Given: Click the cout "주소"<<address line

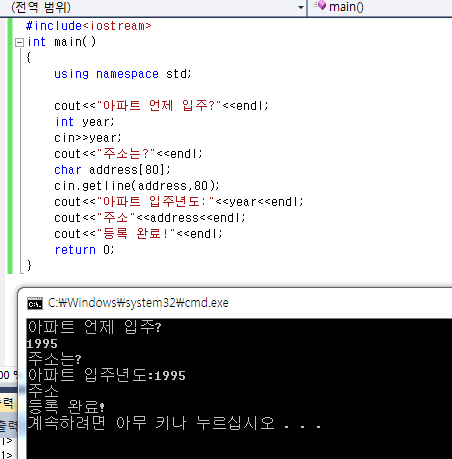Looking at the screenshot, I should (x=150, y=218).
